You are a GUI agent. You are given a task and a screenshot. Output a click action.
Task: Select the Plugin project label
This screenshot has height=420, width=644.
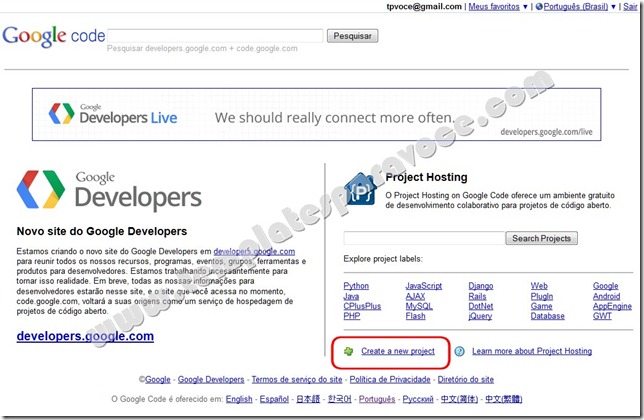542,296
